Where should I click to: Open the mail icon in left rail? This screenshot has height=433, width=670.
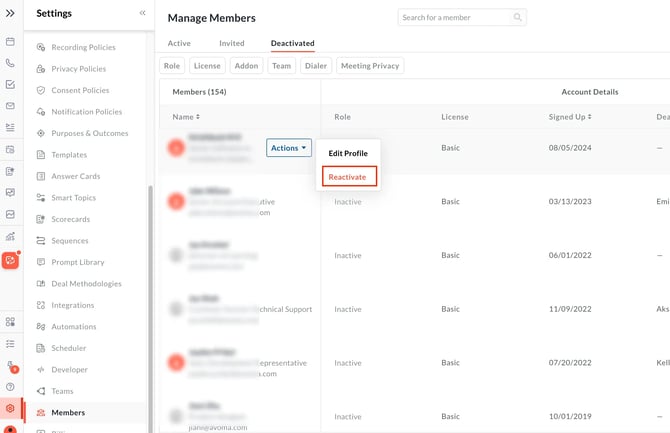[10, 106]
